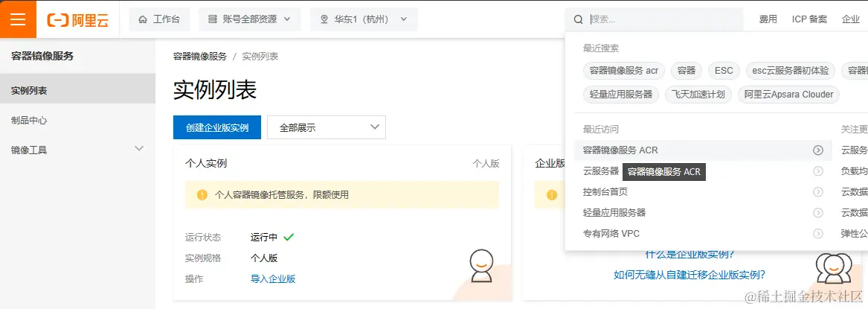Viewport: 868px width, 309px height.
Task: Select recent search tag 容器镜像服务 acr
Action: tap(624, 70)
